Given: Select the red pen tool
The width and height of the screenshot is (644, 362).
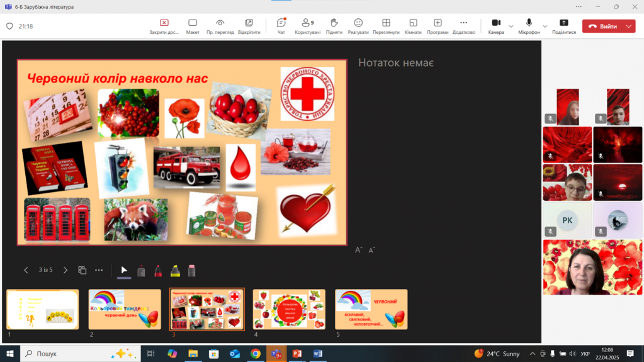Looking at the screenshot, I should [158, 271].
